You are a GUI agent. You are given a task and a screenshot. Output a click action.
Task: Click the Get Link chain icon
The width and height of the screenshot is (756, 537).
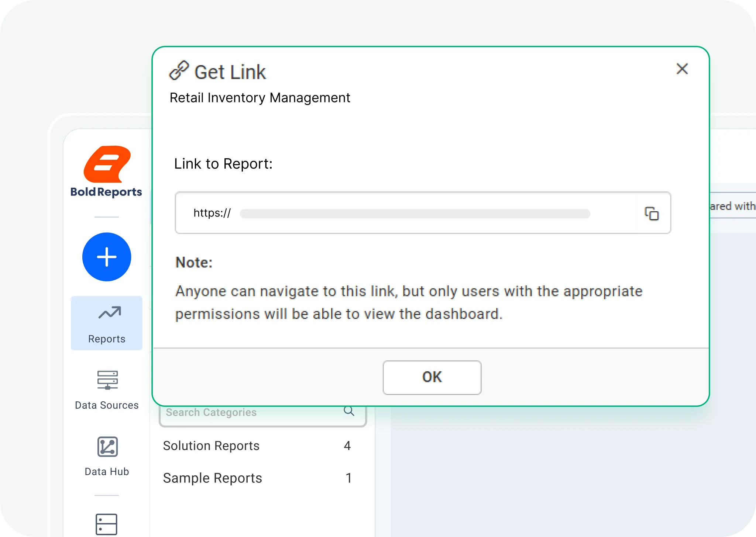(x=179, y=71)
